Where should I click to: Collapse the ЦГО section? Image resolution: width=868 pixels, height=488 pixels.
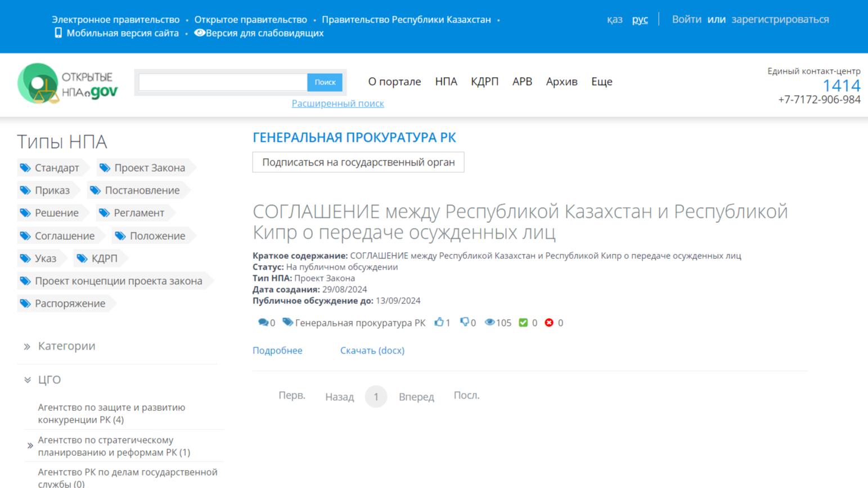[x=49, y=380]
